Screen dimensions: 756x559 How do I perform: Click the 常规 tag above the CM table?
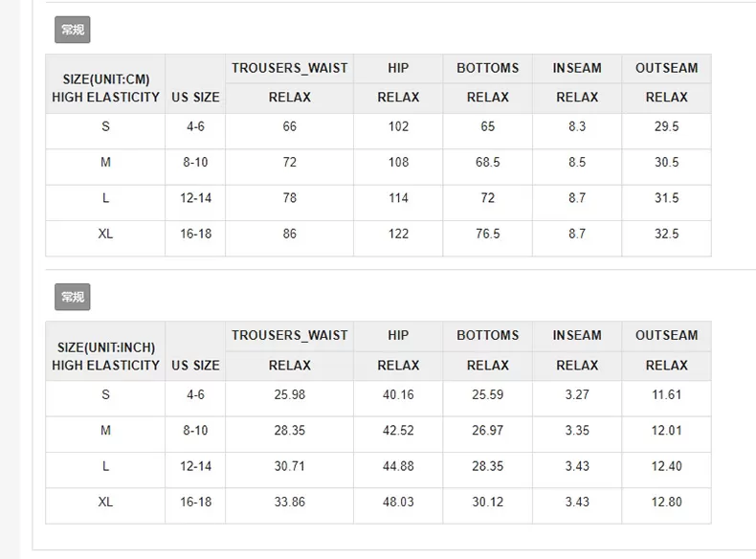tap(72, 31)
